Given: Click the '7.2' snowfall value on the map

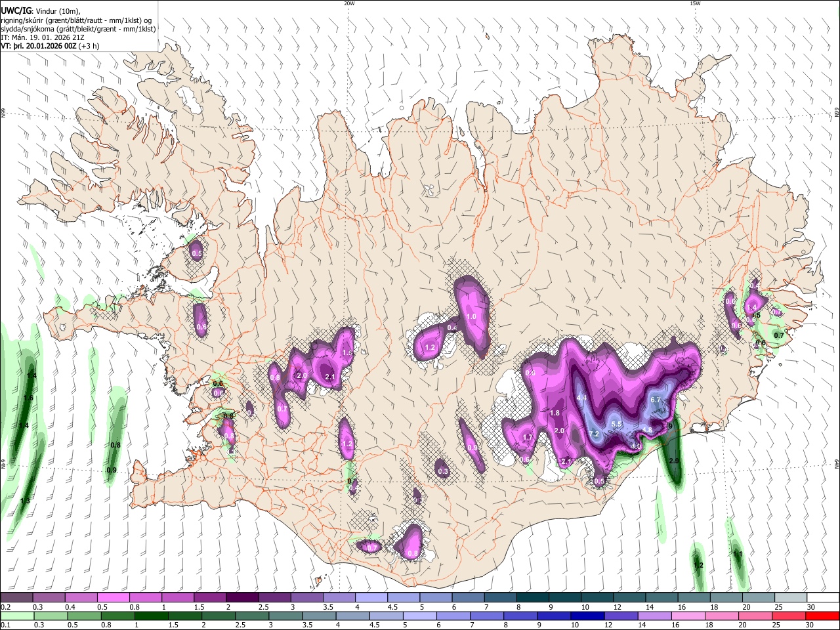Looking at the screenshot, I should [595, 434].
